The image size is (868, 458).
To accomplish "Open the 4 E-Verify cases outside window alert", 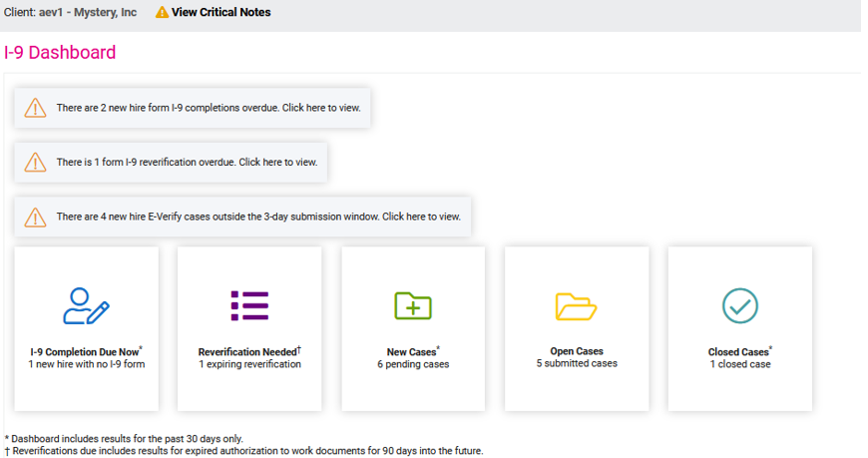I will click(242, 218).
